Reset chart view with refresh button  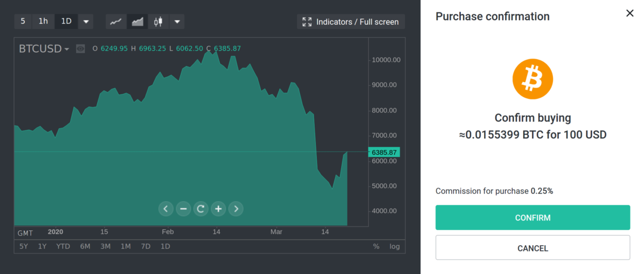201,209
